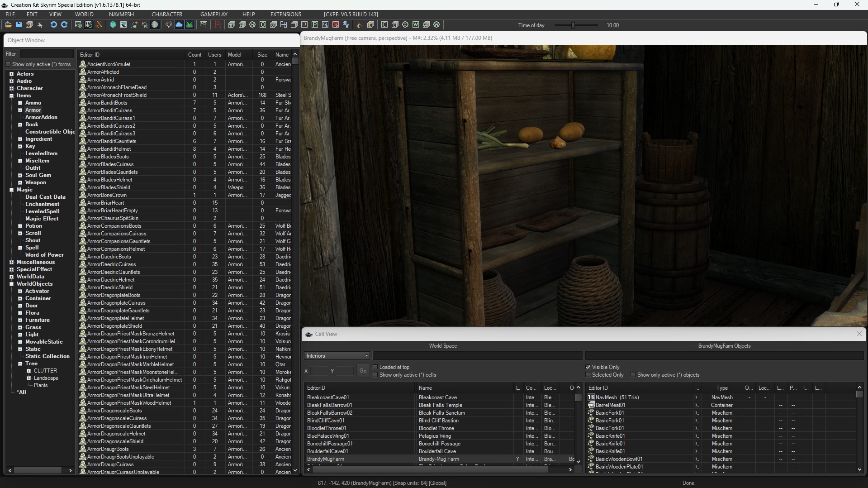Click the undo arrow icon
Screen dimensions: 868x488
click(53, 25)
